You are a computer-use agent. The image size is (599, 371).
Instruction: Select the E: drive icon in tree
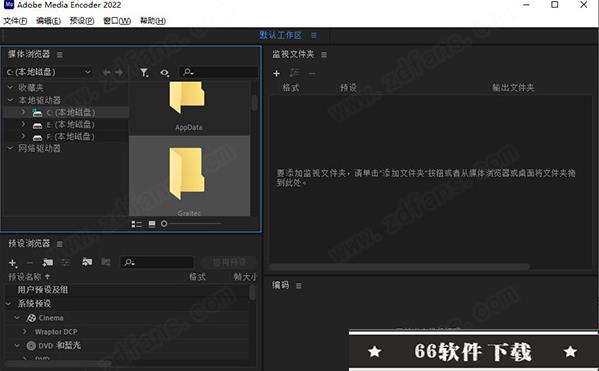click(37, 125)
